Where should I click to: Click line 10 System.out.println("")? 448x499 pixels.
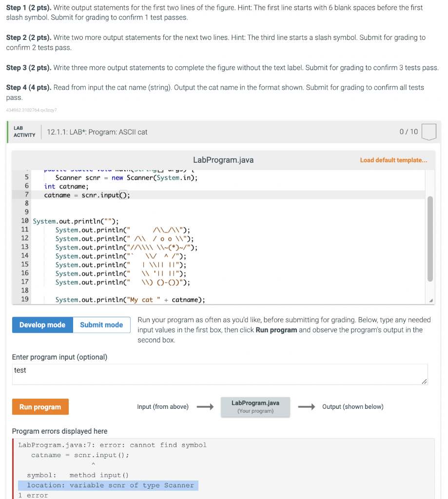point(76,221)
